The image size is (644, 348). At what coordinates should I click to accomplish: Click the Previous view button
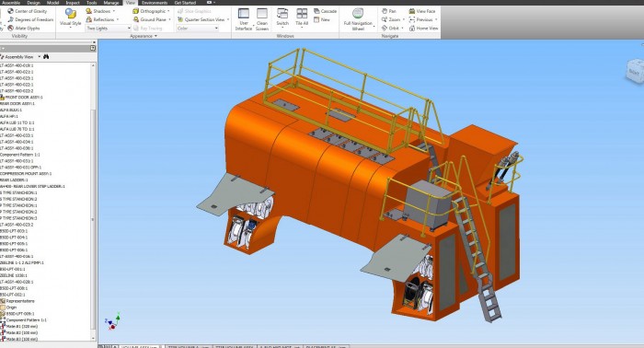coord(423,19)
